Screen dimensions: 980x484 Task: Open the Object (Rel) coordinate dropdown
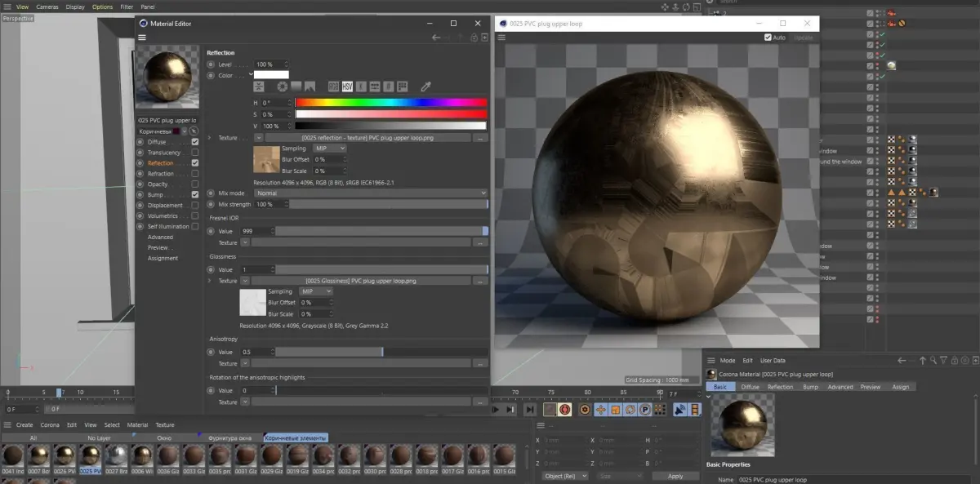[566, 476]
